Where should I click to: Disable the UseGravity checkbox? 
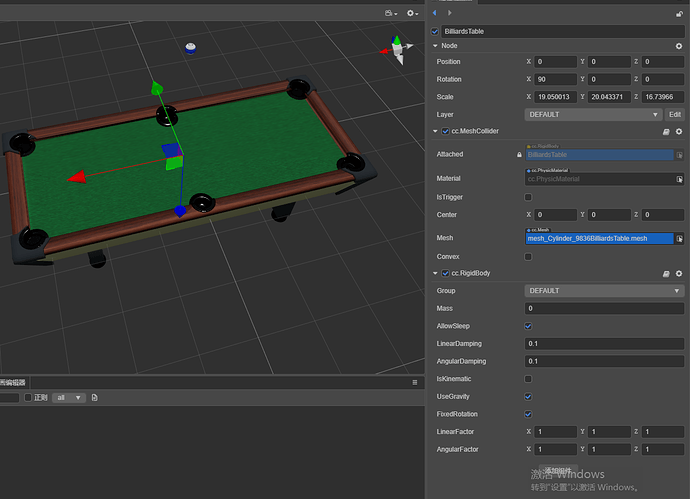tap(529, 396)
